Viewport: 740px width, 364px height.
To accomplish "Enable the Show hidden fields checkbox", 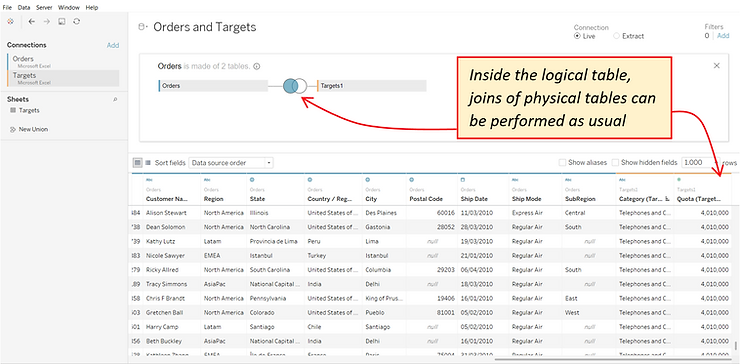I will tap(615, 162).
